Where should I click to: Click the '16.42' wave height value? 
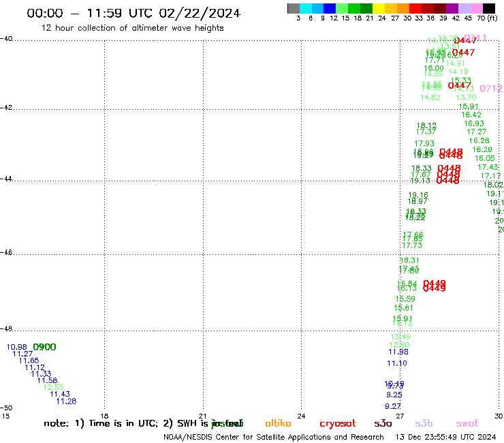point(471,115)
